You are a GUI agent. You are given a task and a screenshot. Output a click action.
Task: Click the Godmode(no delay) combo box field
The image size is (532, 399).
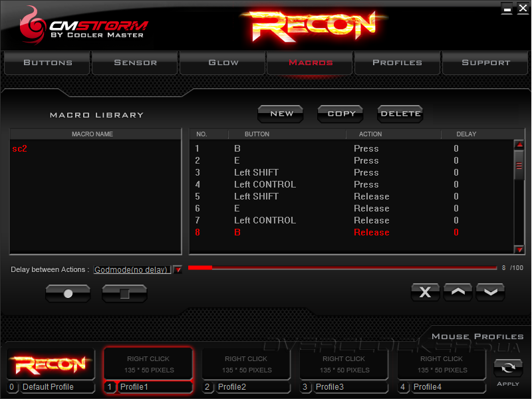(132, 270)
